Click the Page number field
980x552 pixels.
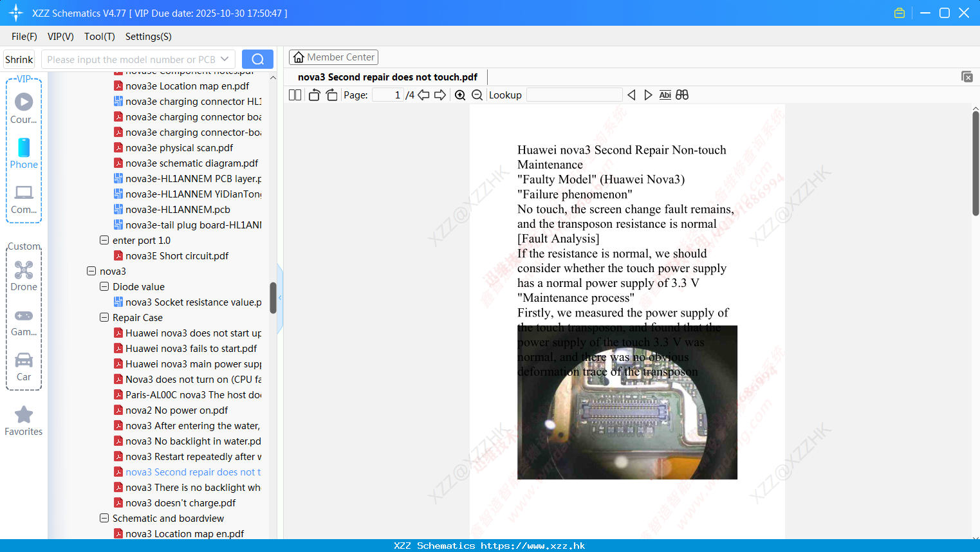click(388, 95)
